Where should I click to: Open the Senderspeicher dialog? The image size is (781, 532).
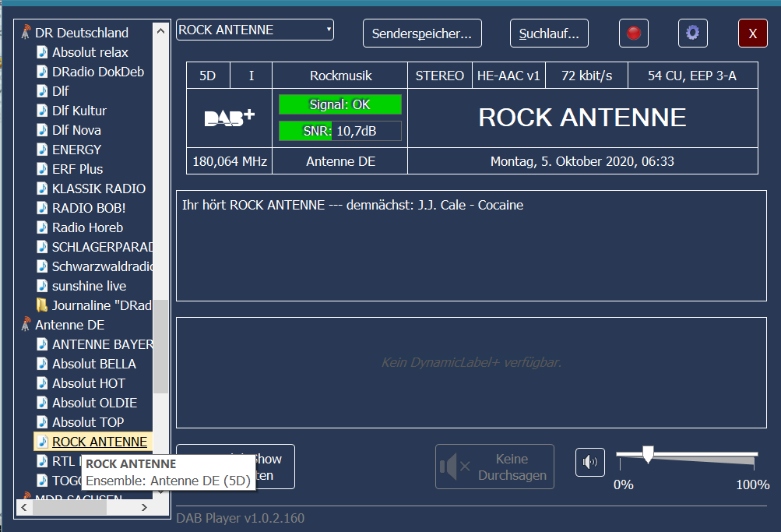(x=422, y=33)
